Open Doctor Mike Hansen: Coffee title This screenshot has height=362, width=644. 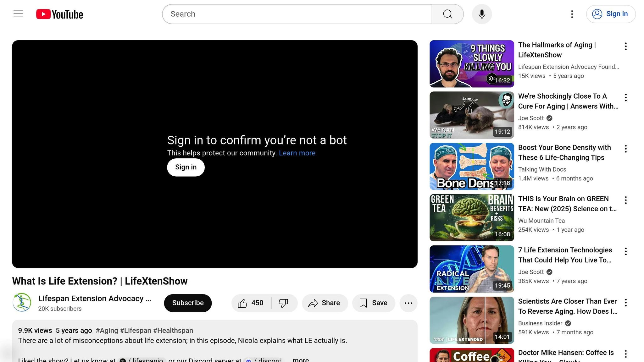(x=566, y=355)
